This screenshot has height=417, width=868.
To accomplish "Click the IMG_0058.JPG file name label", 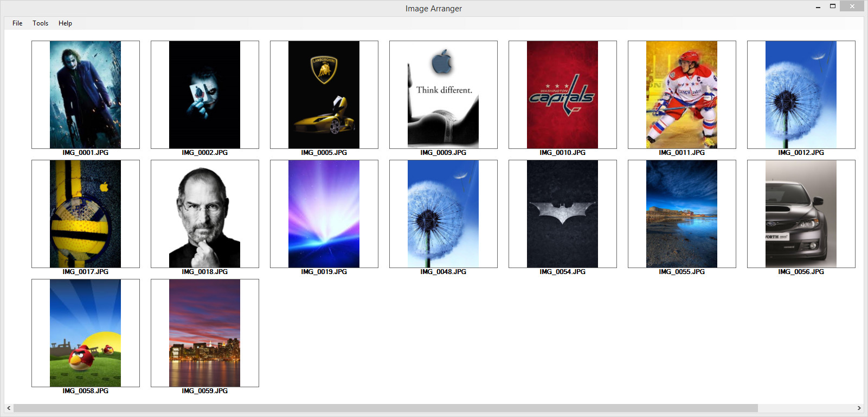I will pos(86,391).
